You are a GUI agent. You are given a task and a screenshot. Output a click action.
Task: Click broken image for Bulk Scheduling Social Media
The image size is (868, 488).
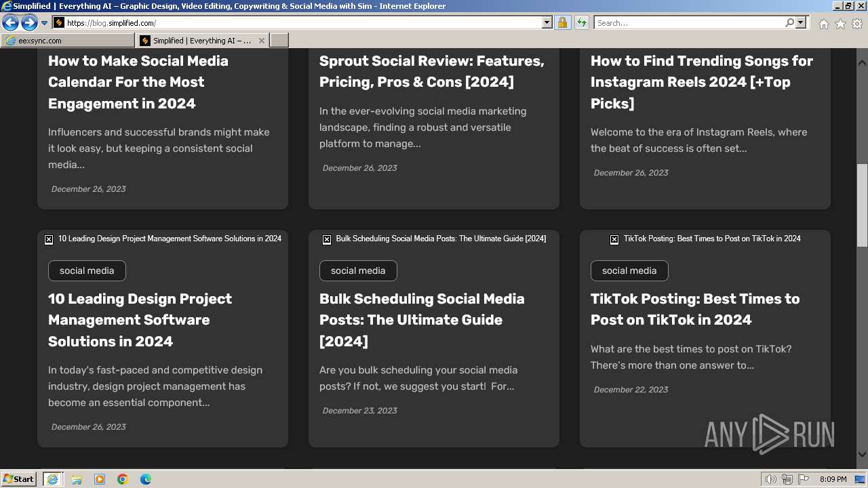click(x=327, y=239)
